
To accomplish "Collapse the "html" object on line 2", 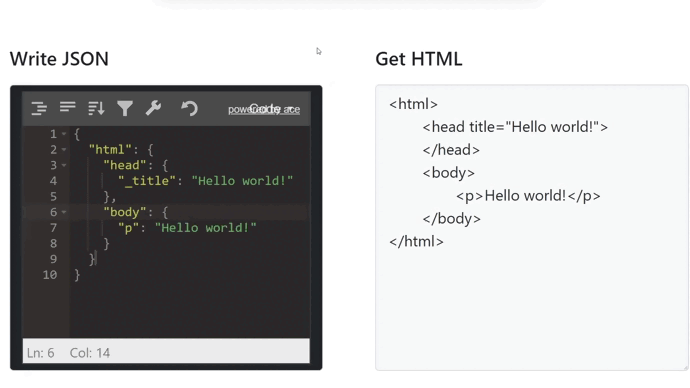I will (64, 150).
